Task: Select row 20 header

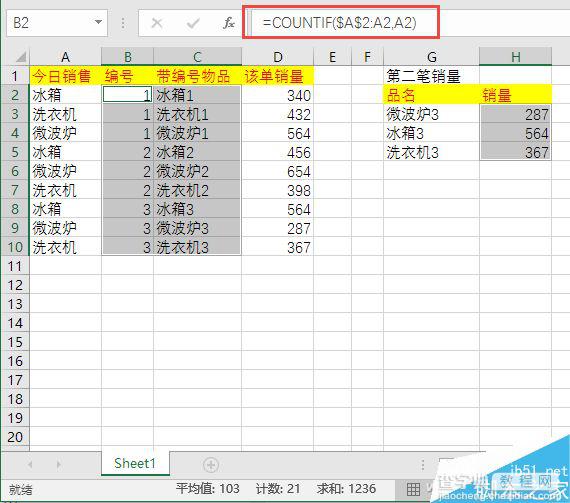Action: coord(15,436)
